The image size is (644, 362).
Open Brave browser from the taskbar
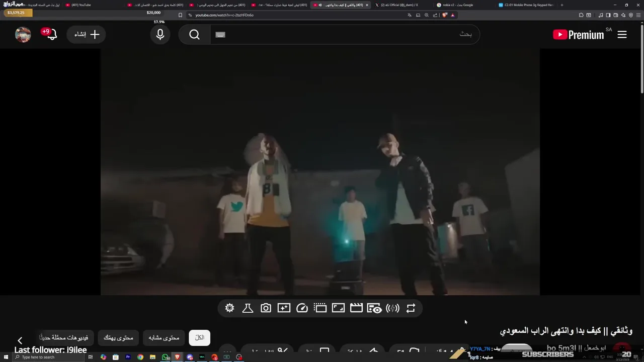pos(177,357)
